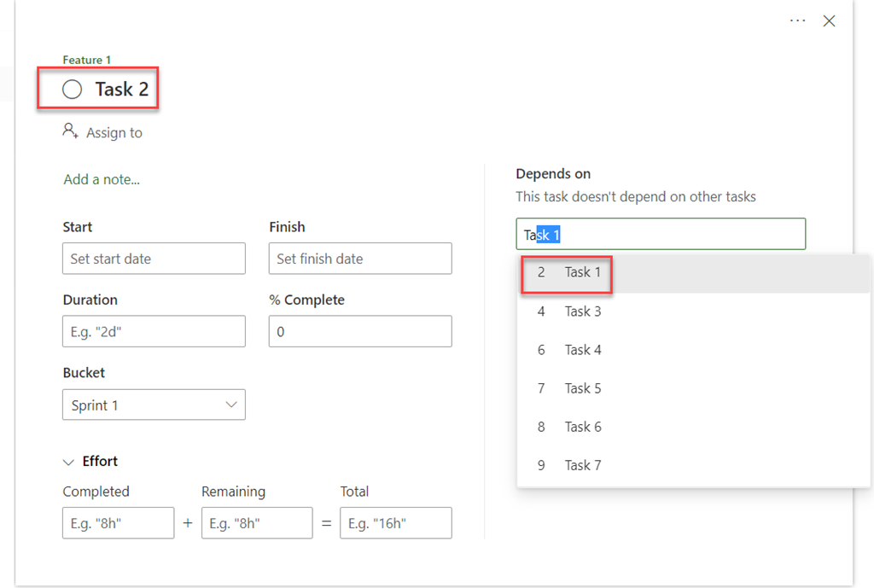
Task: Click the Depends on search box
Action: click(660, 235)
